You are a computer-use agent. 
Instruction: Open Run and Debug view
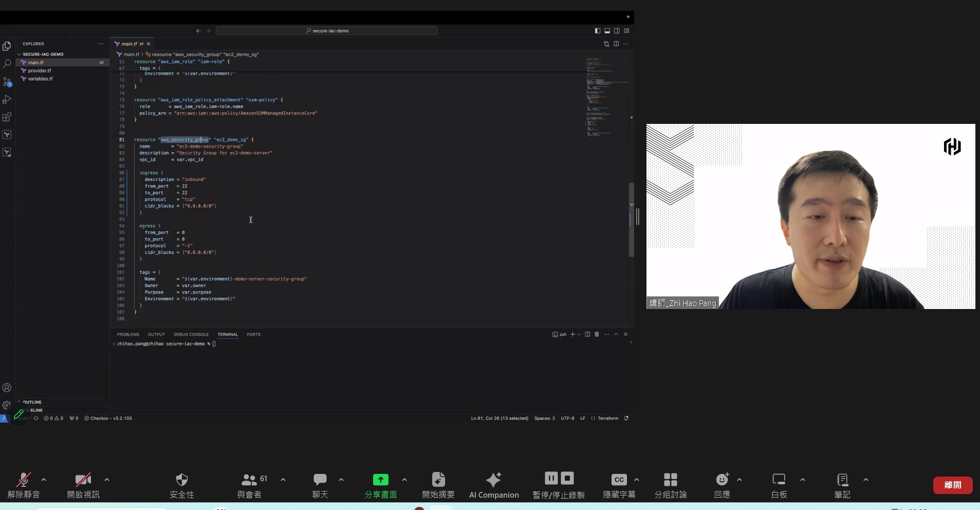[7, 99]
